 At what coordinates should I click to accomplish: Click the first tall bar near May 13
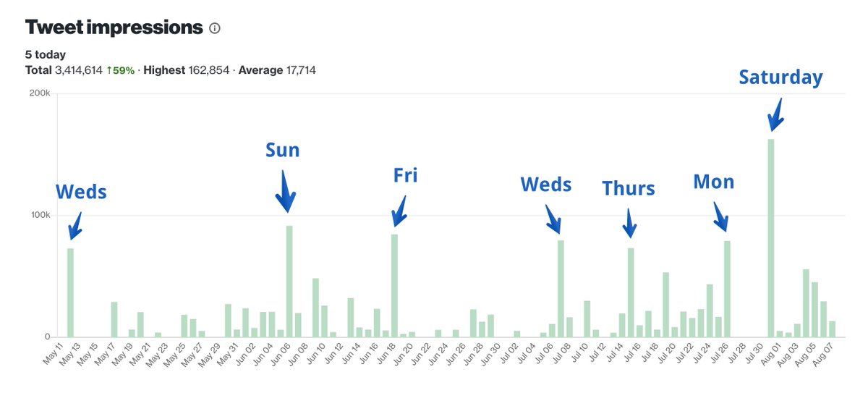point(70,292)
